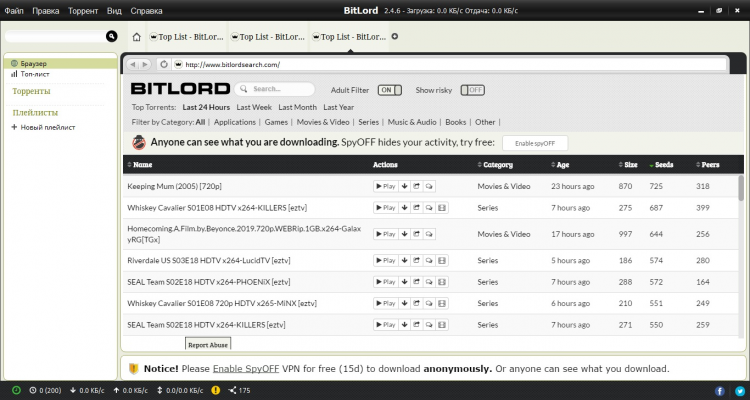Screen dimensions: 750x400
Task: Filter by Applications category
Action: 235,122
